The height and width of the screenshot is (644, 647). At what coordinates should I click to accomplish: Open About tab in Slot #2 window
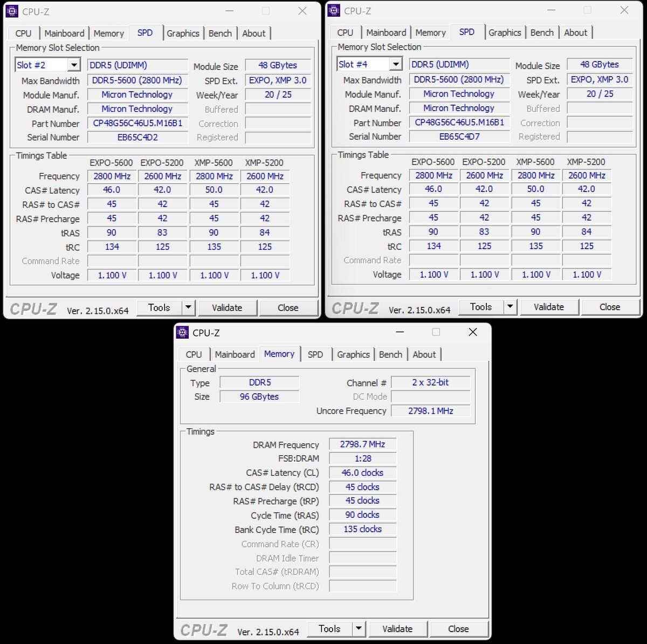click(x=253, y=33)
